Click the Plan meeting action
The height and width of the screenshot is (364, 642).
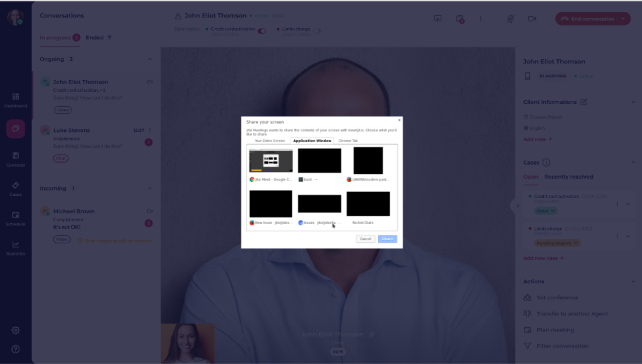coord(555,329)
